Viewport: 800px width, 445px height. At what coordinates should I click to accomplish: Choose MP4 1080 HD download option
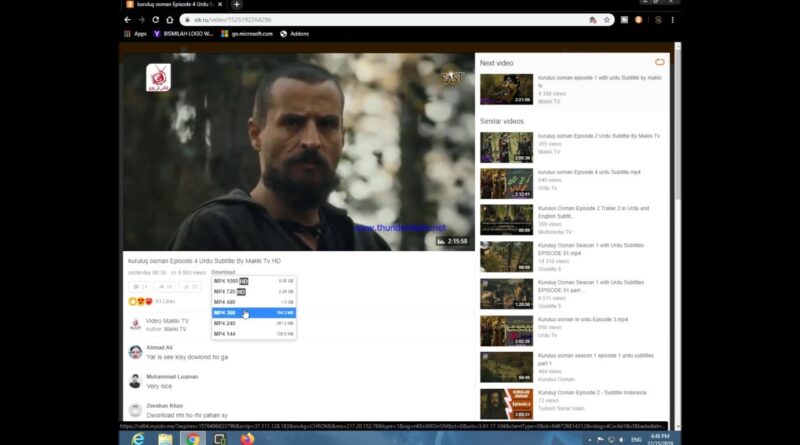(x=254, y=281)
